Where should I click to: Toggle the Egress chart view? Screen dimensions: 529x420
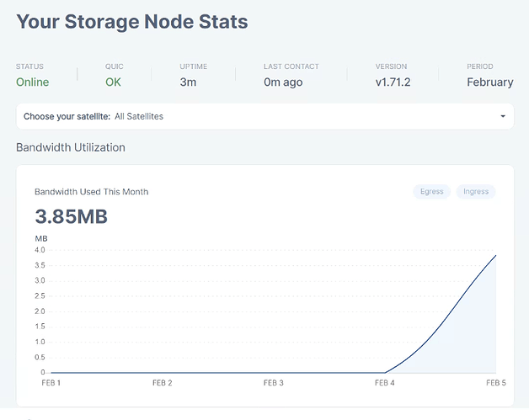coord(432,192)
